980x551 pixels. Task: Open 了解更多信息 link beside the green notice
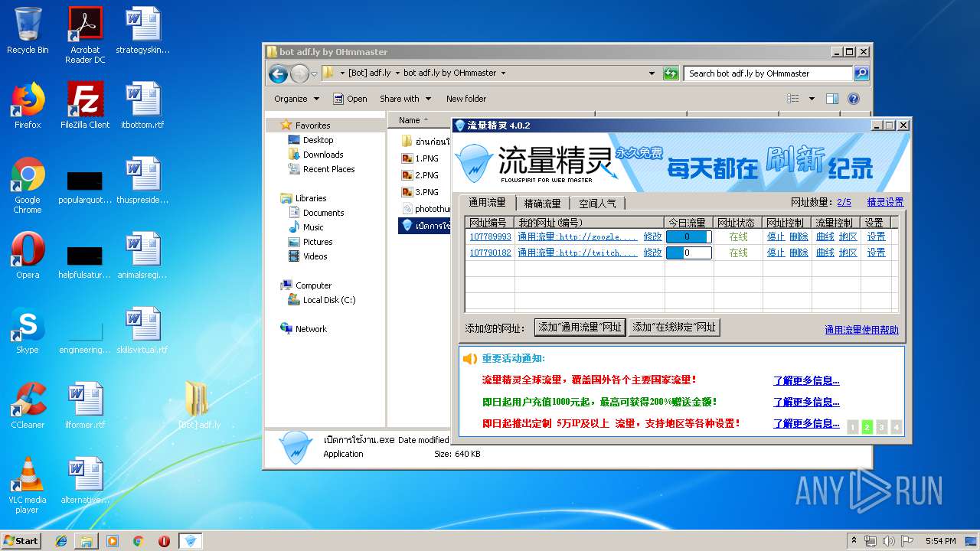[x=806, y=402]
